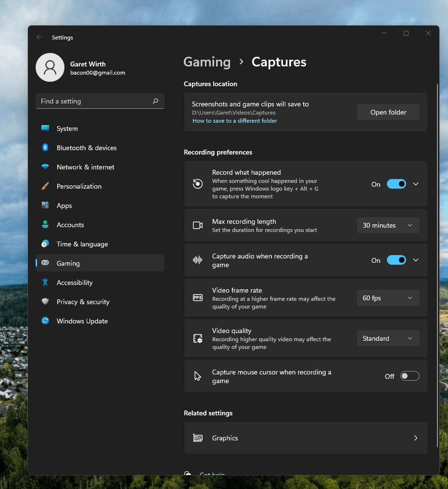Screen dimensions: 448x489
Task: Click the Bluetooth icon in sidebar
Action: coord(45,148)
